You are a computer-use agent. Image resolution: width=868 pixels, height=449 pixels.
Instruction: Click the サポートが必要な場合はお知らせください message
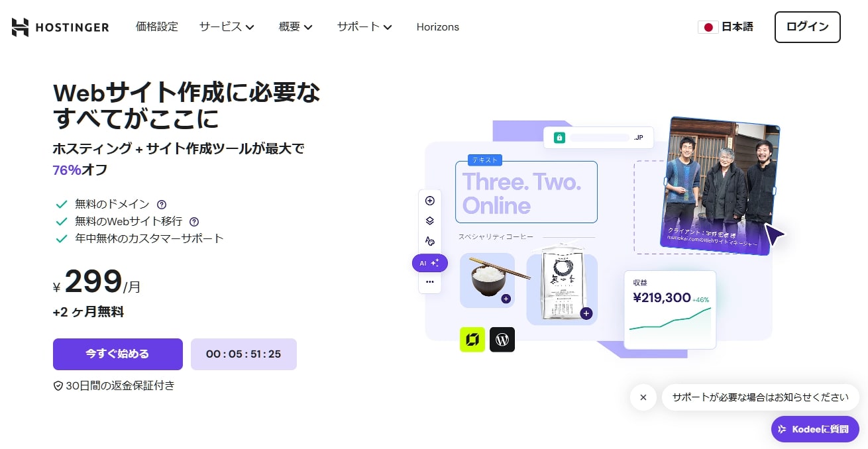coord(760,397)
